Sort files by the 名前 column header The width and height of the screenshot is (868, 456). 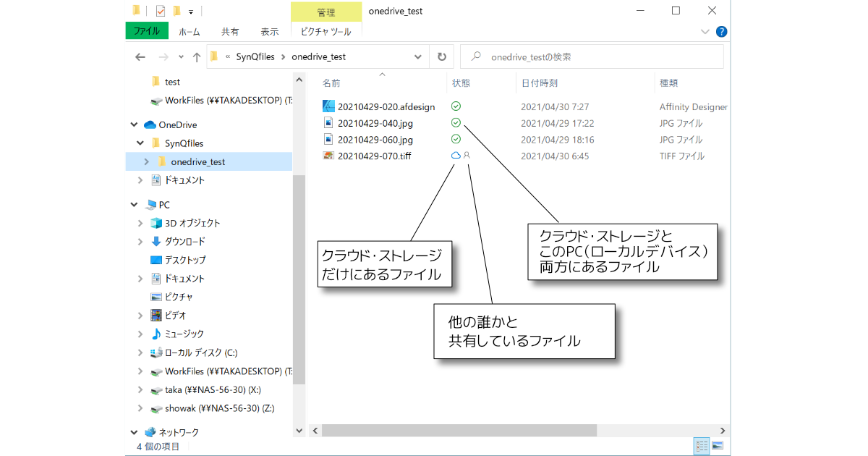(331, 83)
